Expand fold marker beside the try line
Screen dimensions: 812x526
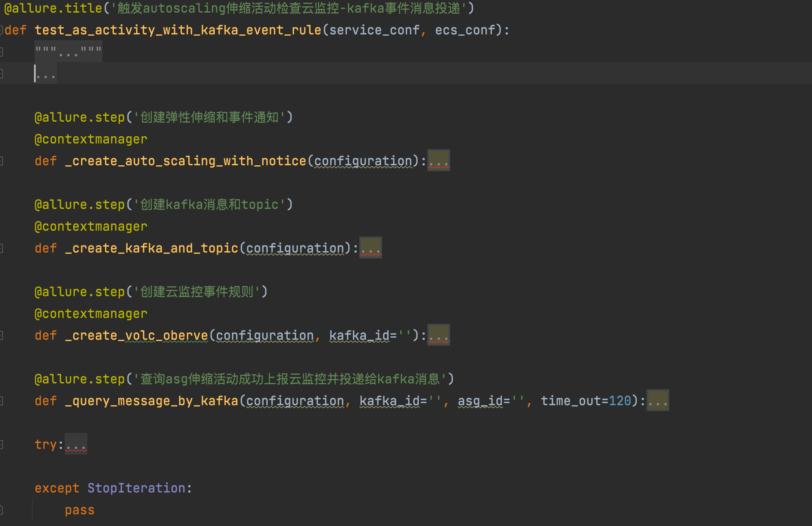point(2,445)
